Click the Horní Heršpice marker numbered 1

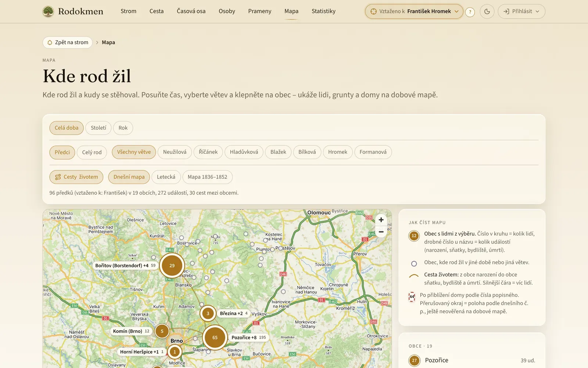(175, 352)
